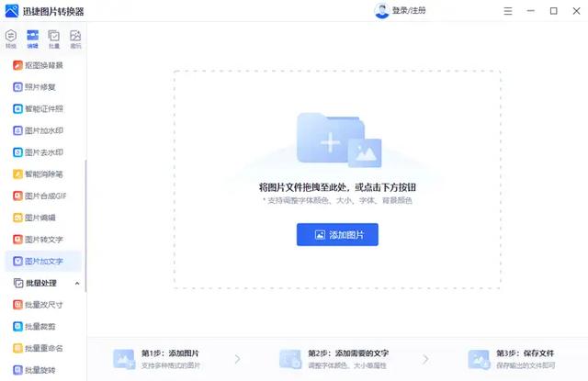588x381 pixels.
Task: Click the 登录/注册 login link
Action: [409, 10]
